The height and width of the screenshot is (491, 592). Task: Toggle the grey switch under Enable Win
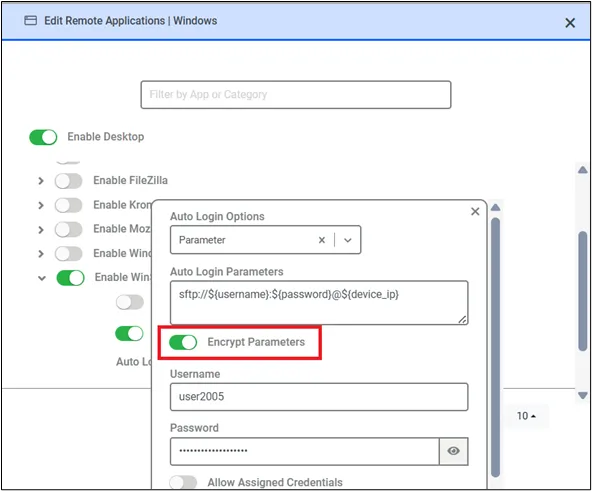click(x=130, y=303)
